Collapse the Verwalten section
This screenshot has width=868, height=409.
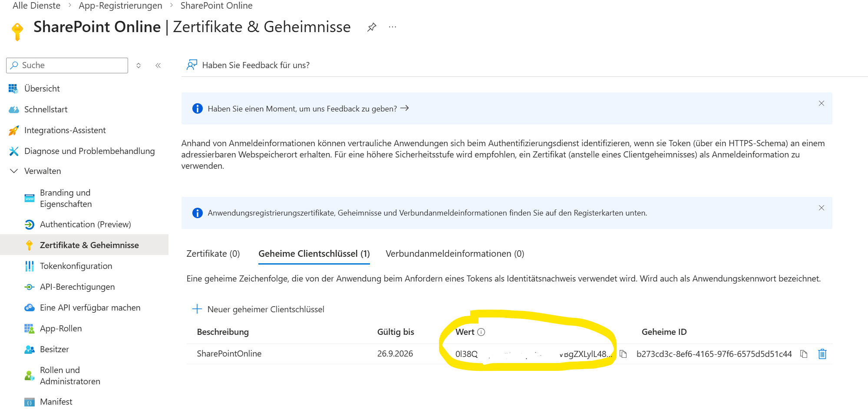point(14,171)
